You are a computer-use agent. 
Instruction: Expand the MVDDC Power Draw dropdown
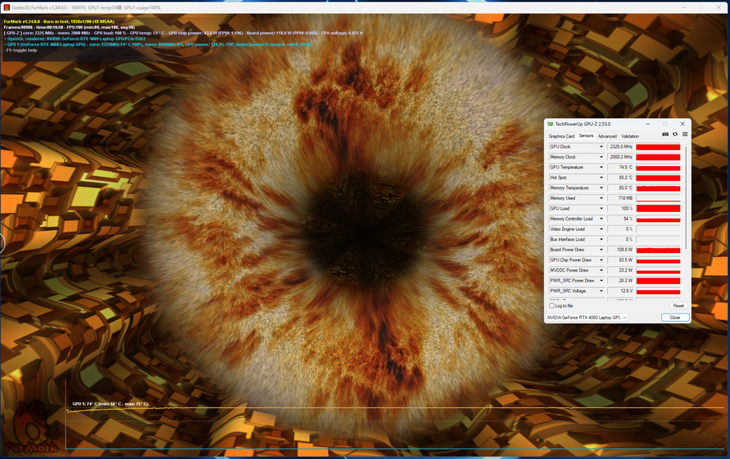tap(601, 270)
